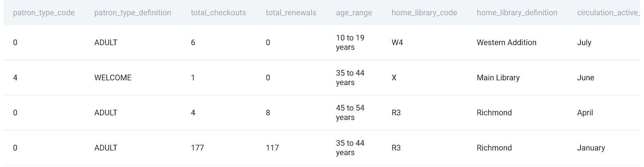Select the 177 total checkouts cell
Screen dimensions: 644x167
pyautogui.click(x=197, y=148)
